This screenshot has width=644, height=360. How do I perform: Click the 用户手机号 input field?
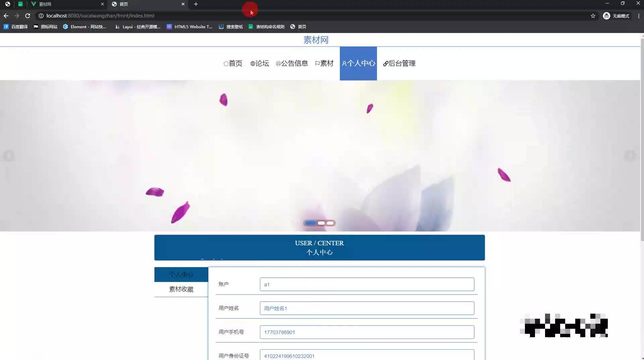tap(367, 332)
